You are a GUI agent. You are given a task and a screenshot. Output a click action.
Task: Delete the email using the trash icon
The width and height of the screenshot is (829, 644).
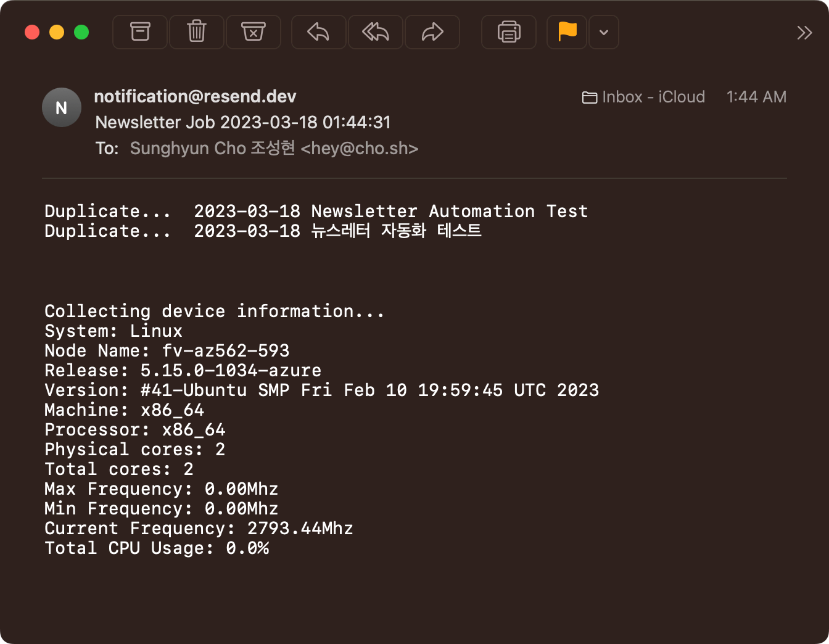point(196,32)
